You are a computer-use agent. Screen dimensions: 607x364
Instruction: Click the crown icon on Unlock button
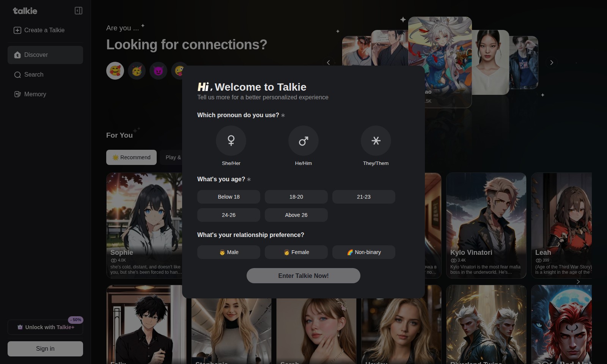[x=20, y=327]
